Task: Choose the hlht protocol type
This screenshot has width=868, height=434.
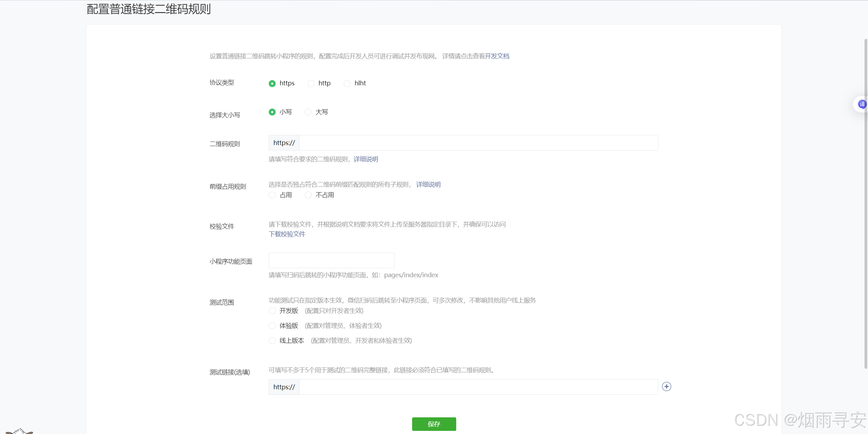Action: point(347,83)
